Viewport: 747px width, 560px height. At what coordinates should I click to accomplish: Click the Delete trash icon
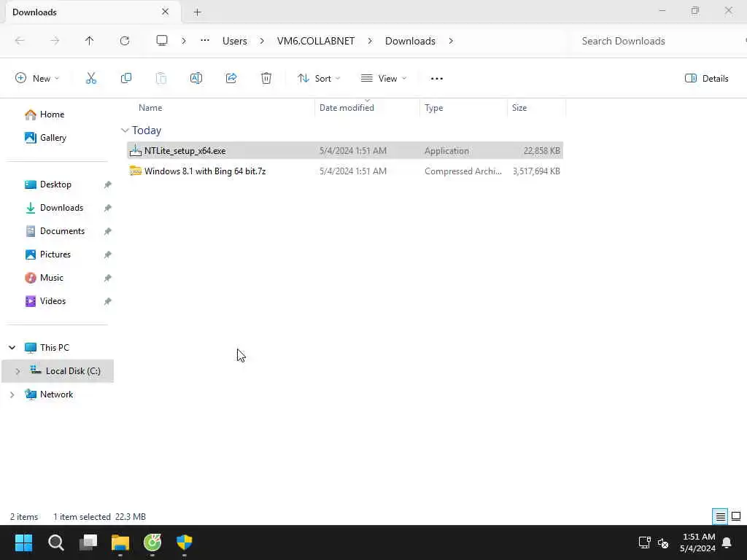pos(266,79)
